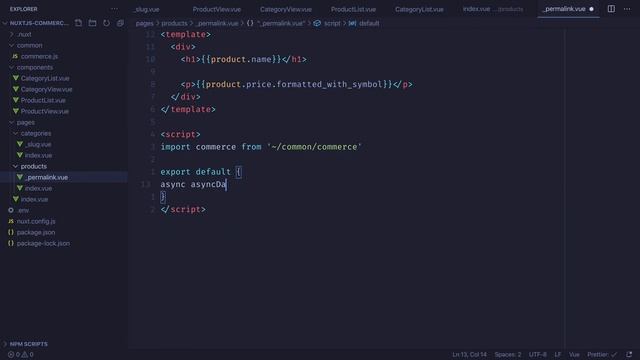Open package-lock.json file
The image size is (640, 360).
[43, 244]
